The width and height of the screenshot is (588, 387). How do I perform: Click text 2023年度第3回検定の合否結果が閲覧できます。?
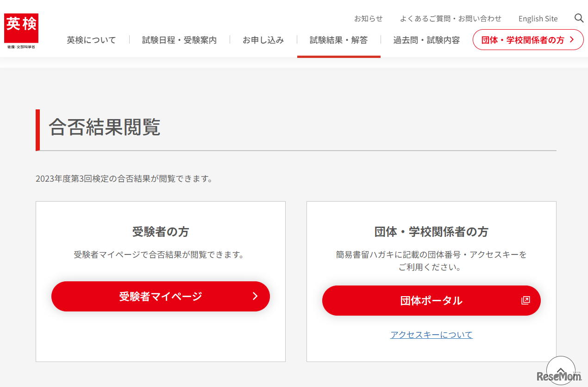(x=124, y=178)
